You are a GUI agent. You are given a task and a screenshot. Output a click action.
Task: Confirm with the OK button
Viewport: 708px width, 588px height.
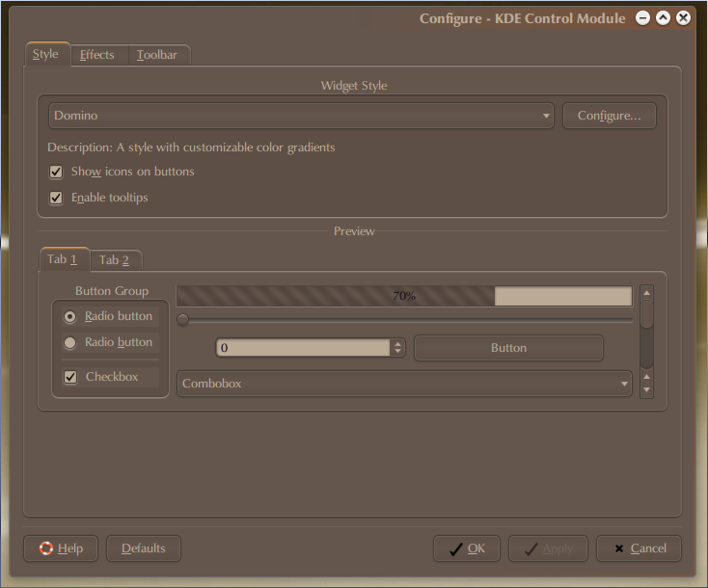point(467,548)
